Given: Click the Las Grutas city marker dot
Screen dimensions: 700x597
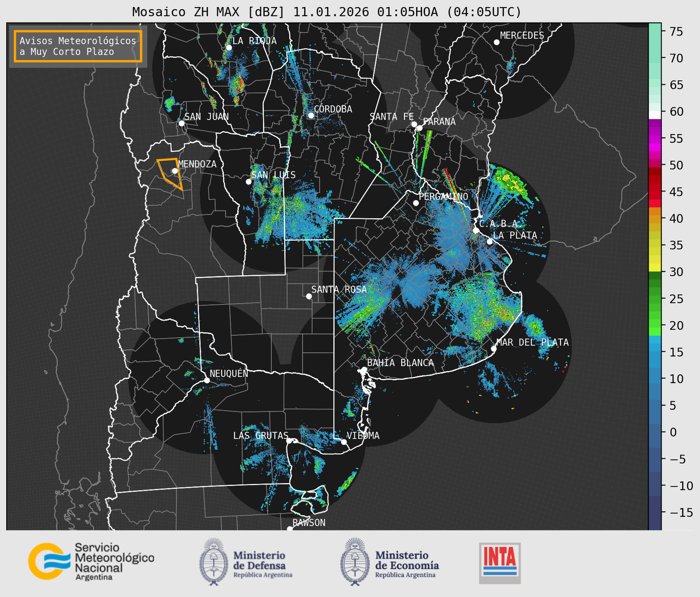Looking at the screenshot, I should pos(289,441).
